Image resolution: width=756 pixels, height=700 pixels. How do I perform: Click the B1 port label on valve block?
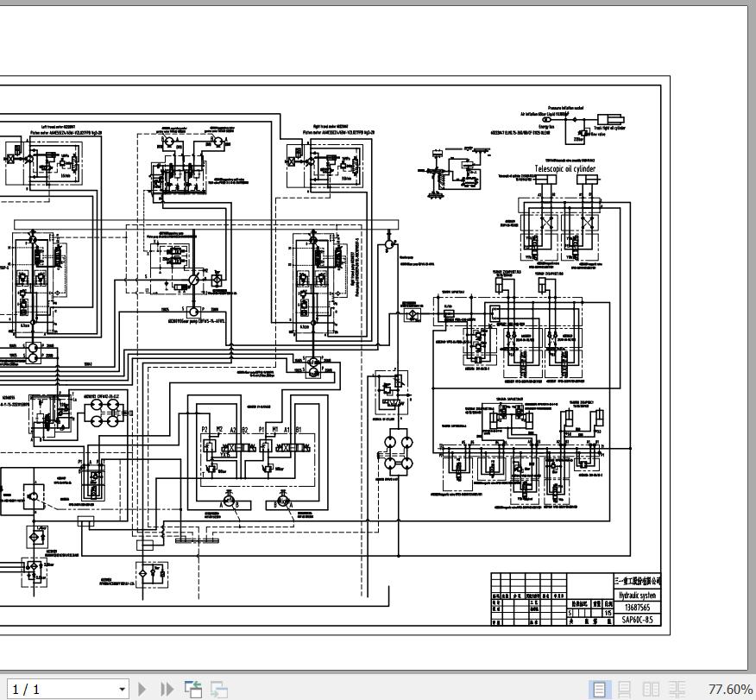tap(299, 429)
